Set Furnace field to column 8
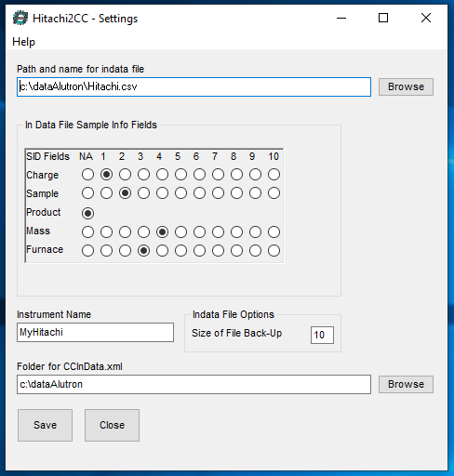 [x=236, y=250]
